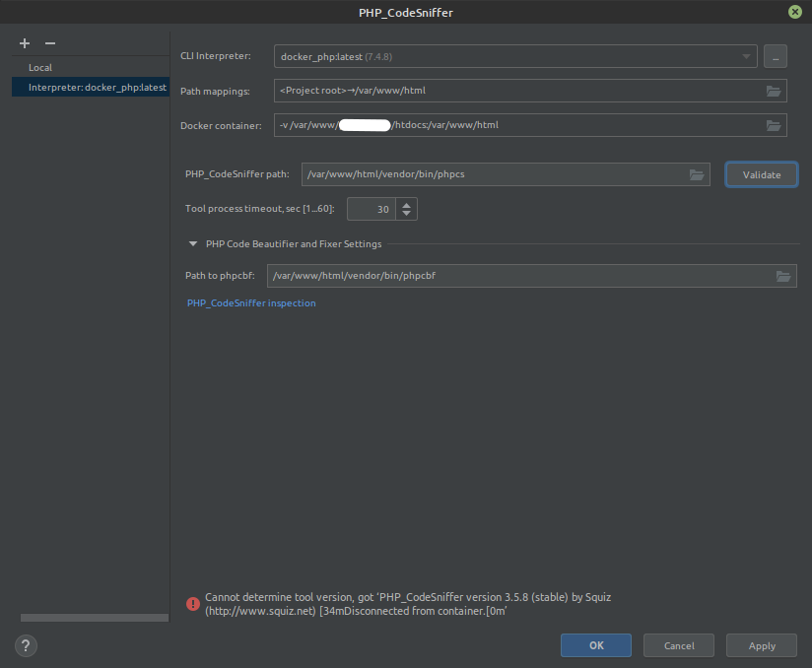Click the left panel horizontal scrollbar
Image resolution: width=812 pixels, height=668 pixels.
95,618
